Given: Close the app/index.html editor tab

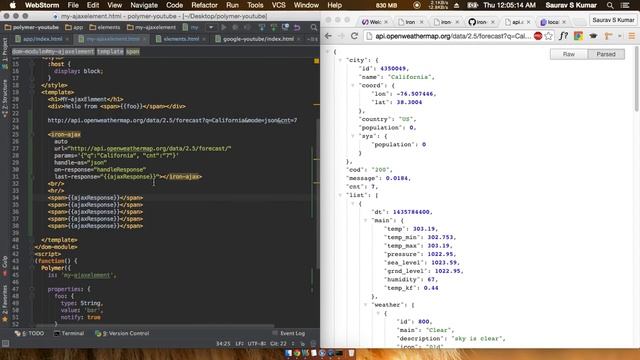Looking at the screenshot, I should coord(67,39).
